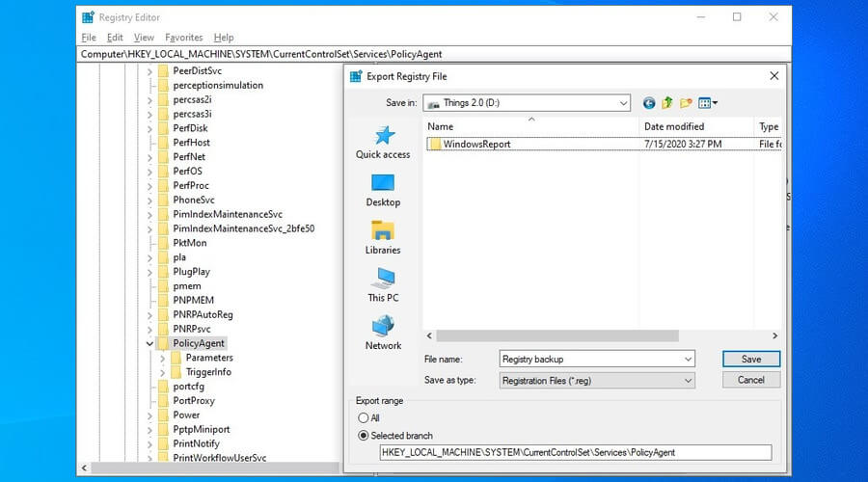Open the File name dropdown arrow
Screen dimensions: 868x482
point(688,360)
